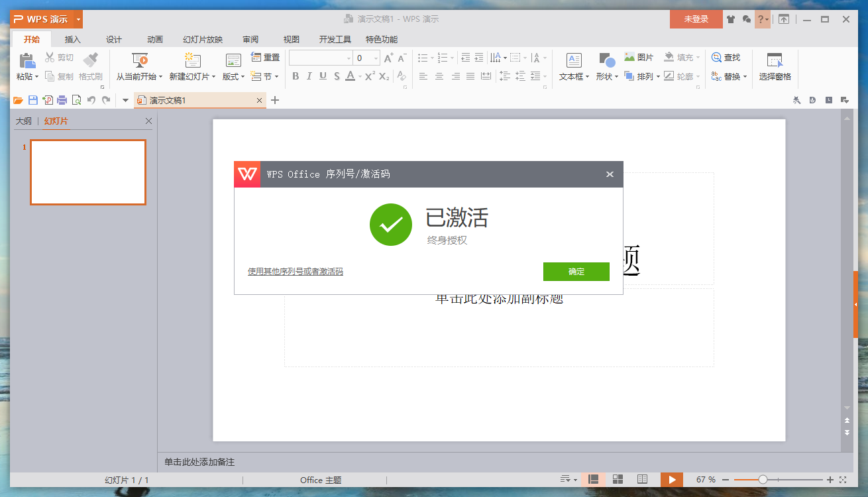Toggle bold formatting

pyautogui.click(x=296, y=76)
